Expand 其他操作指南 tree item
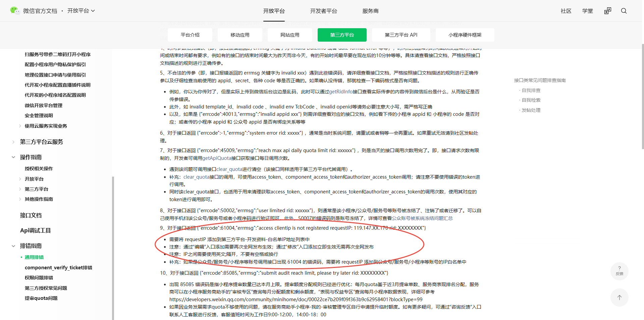Viewport: 644px width, 320px height. [20, 199]
